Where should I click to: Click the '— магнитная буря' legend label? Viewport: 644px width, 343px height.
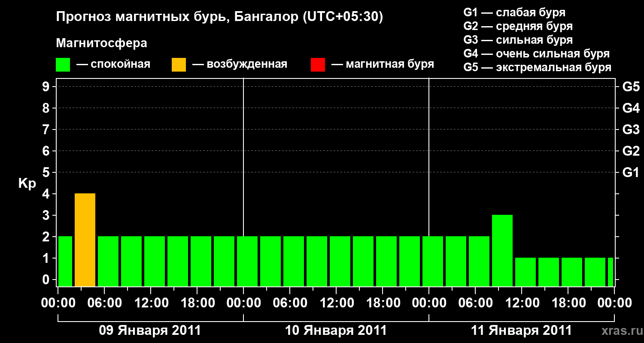tap(383, 65)
